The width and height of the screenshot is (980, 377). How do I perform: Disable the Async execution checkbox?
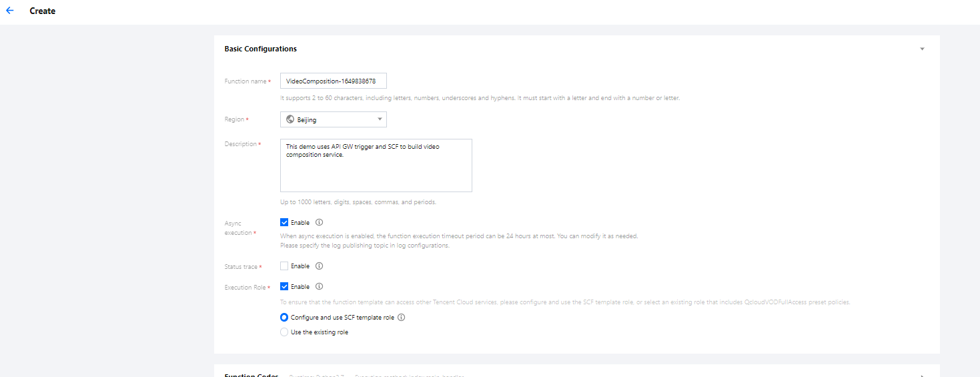click(284, 222)
